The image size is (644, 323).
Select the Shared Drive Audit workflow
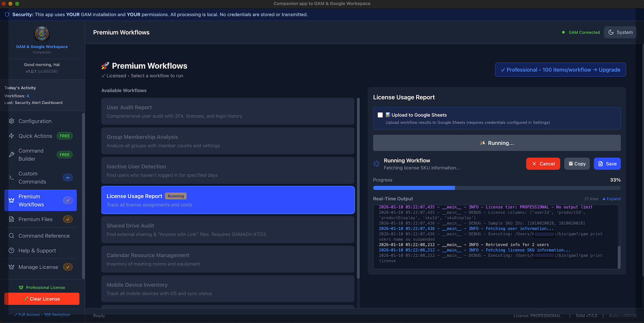228,230
